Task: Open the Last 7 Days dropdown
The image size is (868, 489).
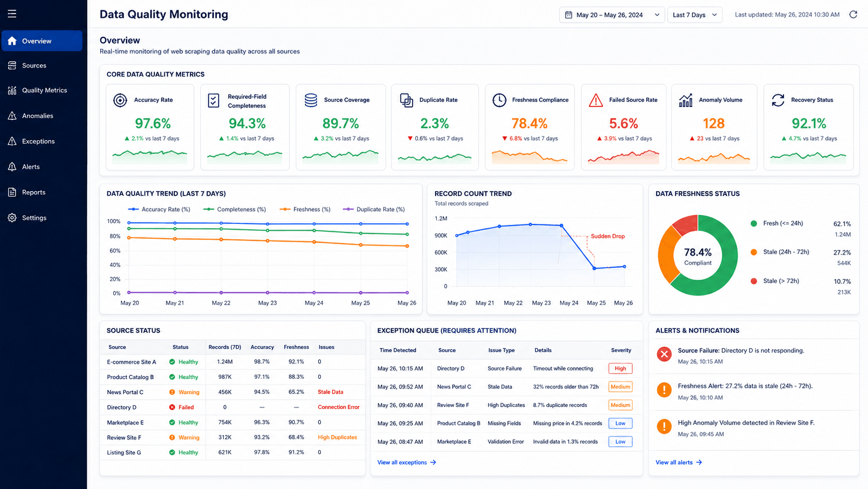Action: coord(695,15)
